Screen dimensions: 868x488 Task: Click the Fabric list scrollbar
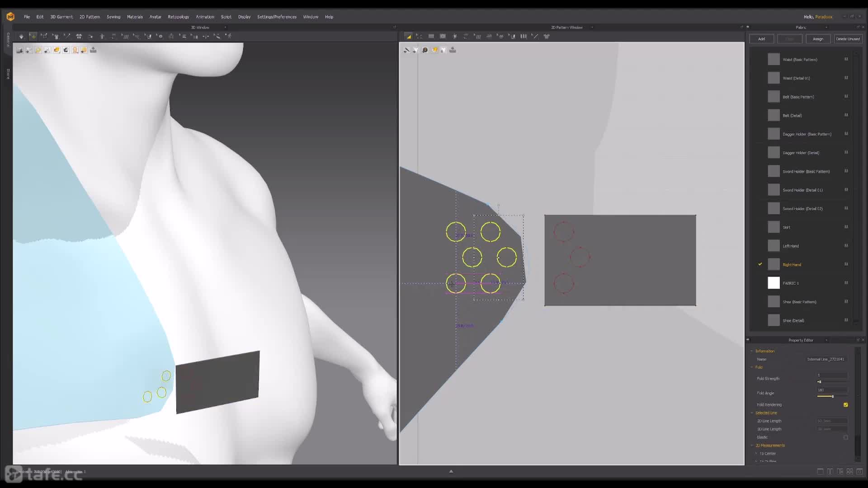[856, 188]
